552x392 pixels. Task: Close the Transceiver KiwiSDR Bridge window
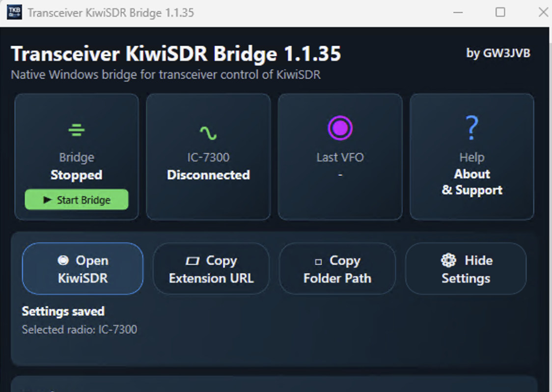tap(543, 12)
